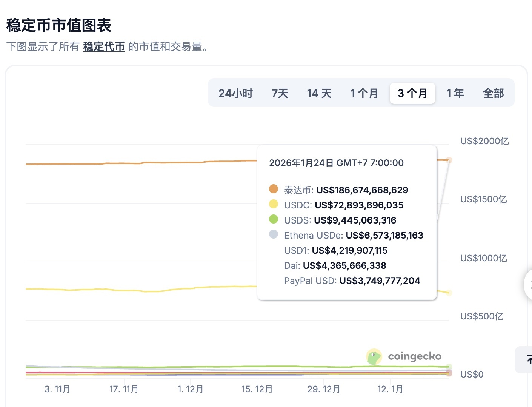Viewport: 532px width, 407px height.
Task: Click the 12. 1月 date label
Action: click(x=390, y=389)
